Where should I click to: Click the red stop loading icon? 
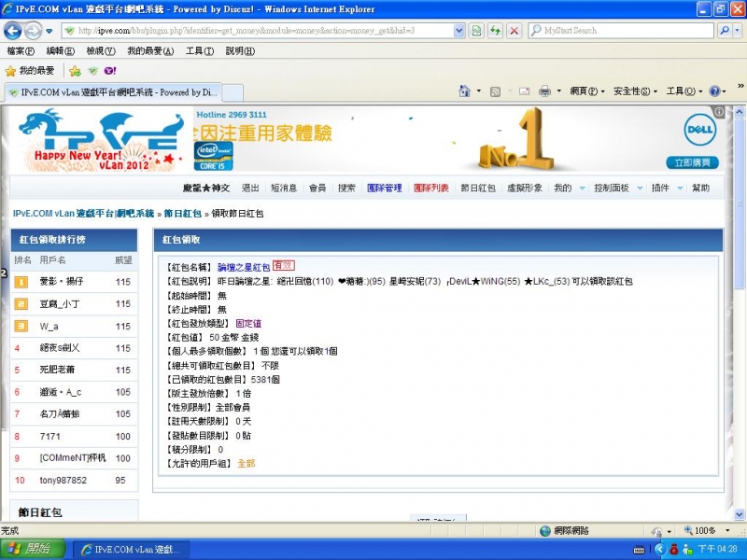tap(514, 31)
